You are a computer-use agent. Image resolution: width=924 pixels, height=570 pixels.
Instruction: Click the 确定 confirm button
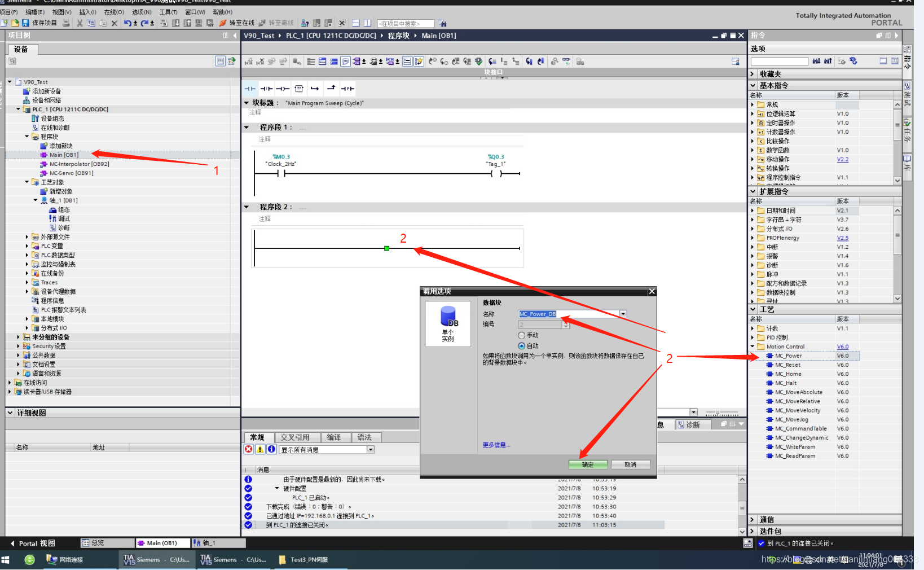[x=588, y=464]
